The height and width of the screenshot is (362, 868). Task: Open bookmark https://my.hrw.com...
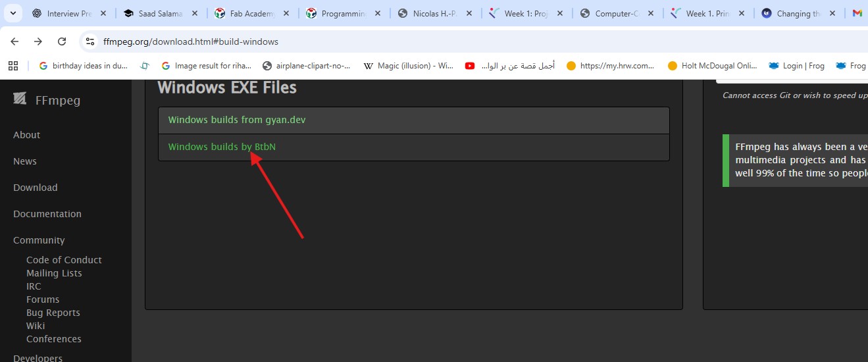(611, 66)
